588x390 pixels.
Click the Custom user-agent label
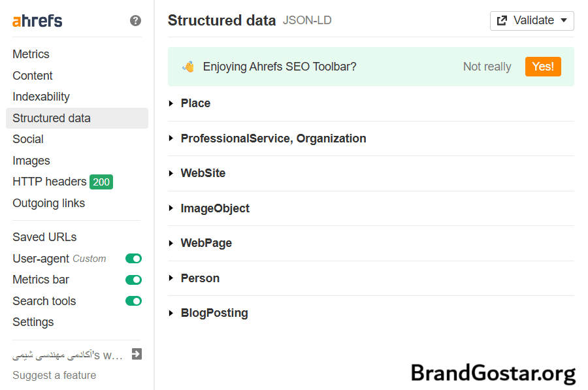tap(90, 259)
